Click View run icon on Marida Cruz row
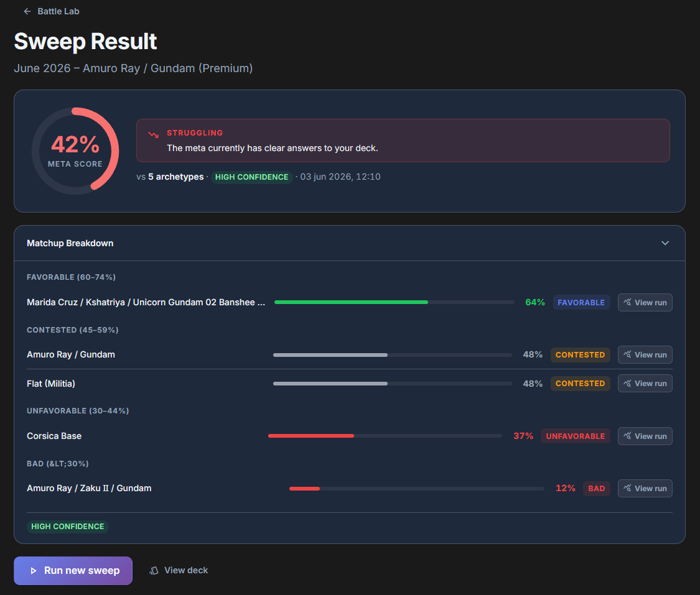700x595 pixels. pos(627,302)
